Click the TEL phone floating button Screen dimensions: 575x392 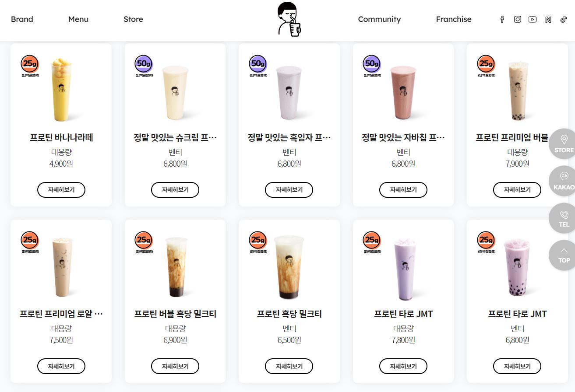click(x=564, y=218)
